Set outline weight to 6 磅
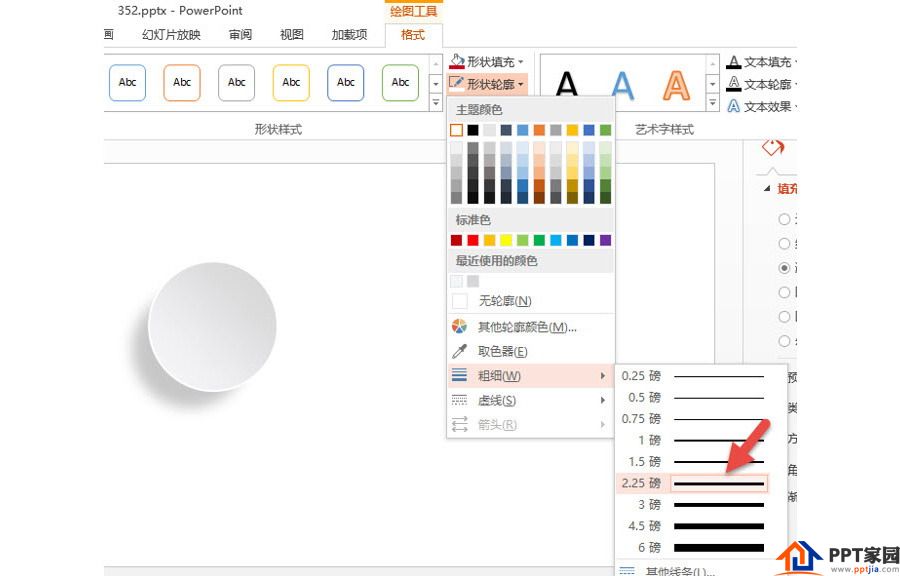The height and width of the screenshot is (576, 900). coord(693,547)
